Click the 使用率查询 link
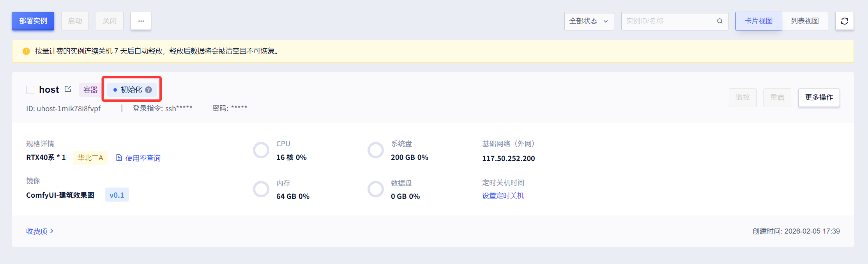The image size is (868, 264). 143,158
